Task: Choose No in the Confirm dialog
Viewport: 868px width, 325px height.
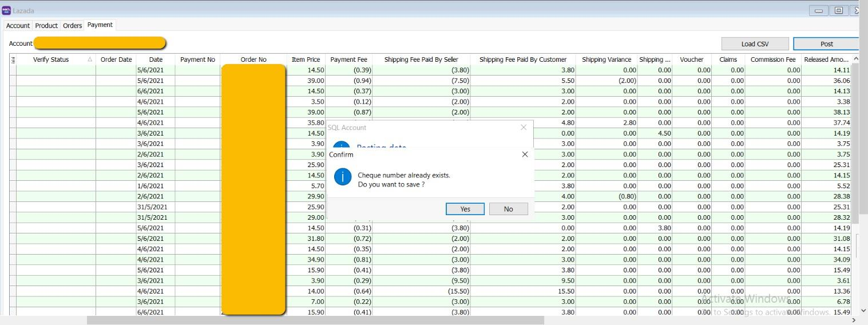Action: click(x=508, y=209)
